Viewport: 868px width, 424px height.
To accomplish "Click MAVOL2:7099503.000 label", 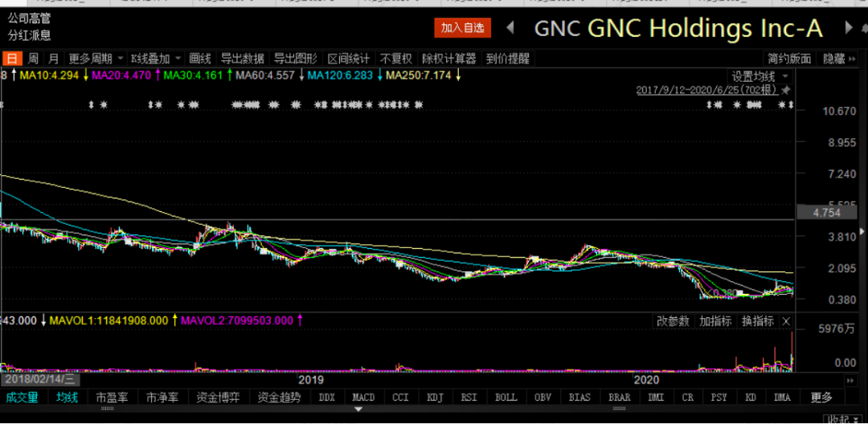I will click(x=236, y=320).
